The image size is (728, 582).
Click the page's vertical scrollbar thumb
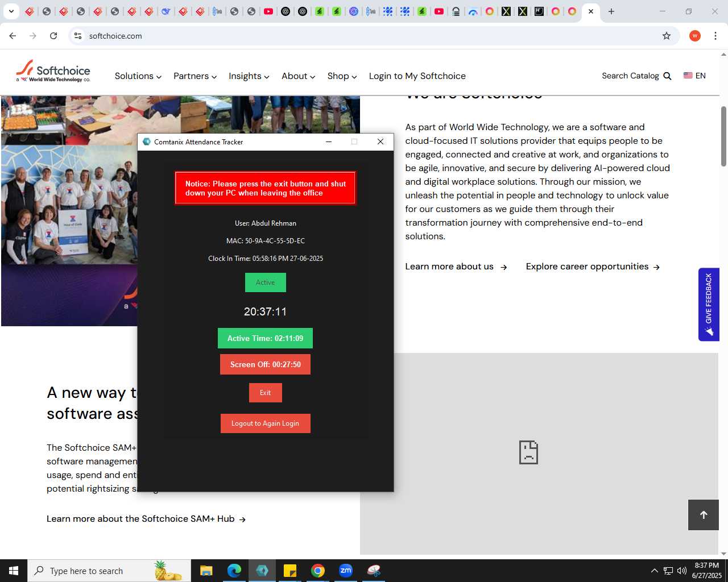(723, 136)
